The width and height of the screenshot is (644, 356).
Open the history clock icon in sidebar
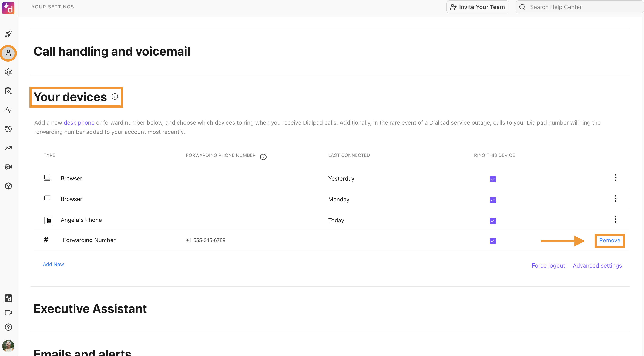point(8,129)
